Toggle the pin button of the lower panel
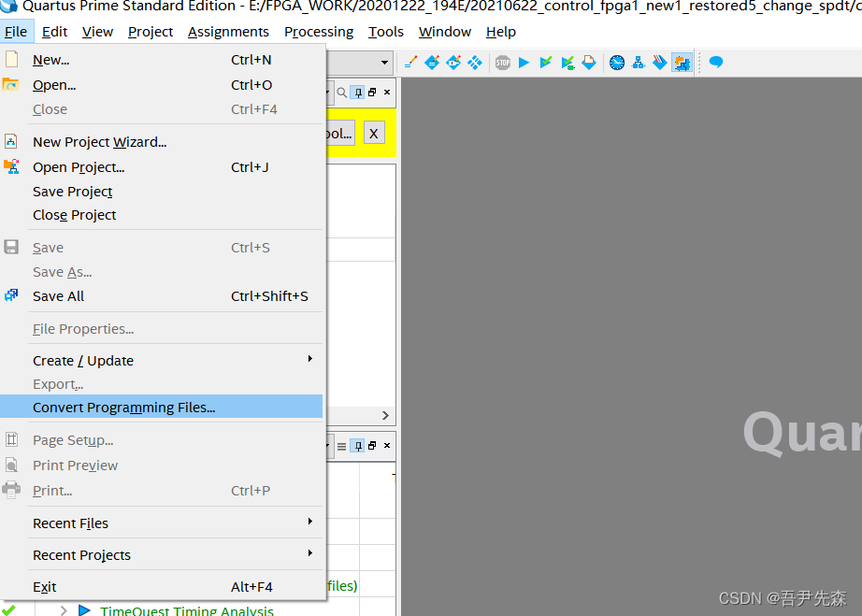The height and width of the screenshot is (616, 862). [358, 446]
